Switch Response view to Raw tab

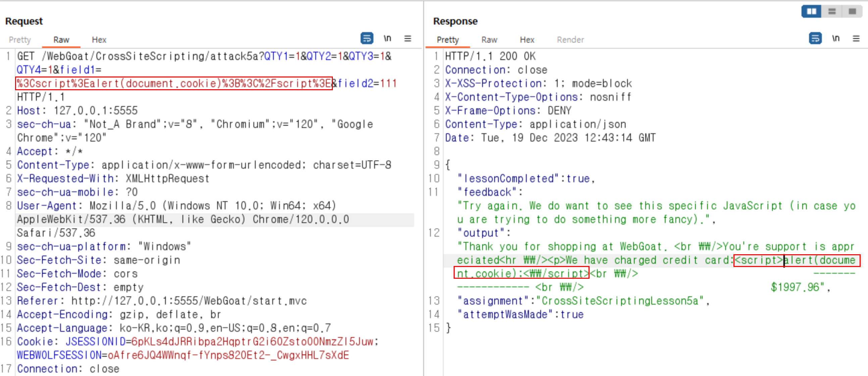click(489, 40)
